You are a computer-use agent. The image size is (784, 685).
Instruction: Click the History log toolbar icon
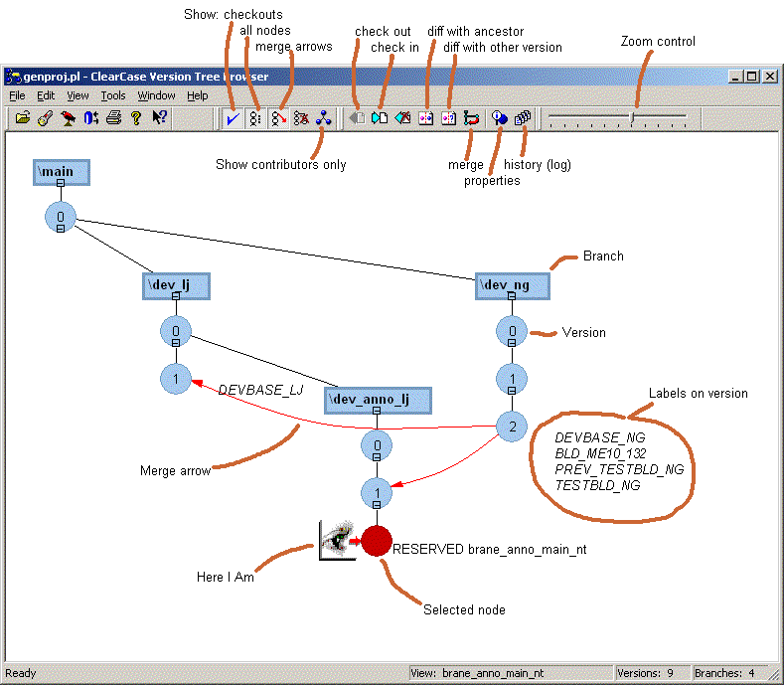[523, 118]
